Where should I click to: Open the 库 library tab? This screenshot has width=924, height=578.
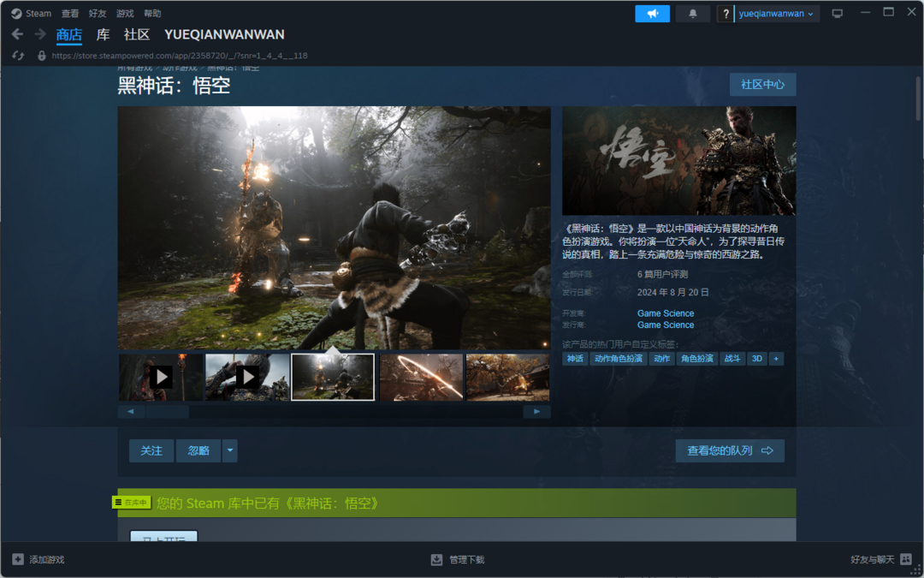coord(103,34)
